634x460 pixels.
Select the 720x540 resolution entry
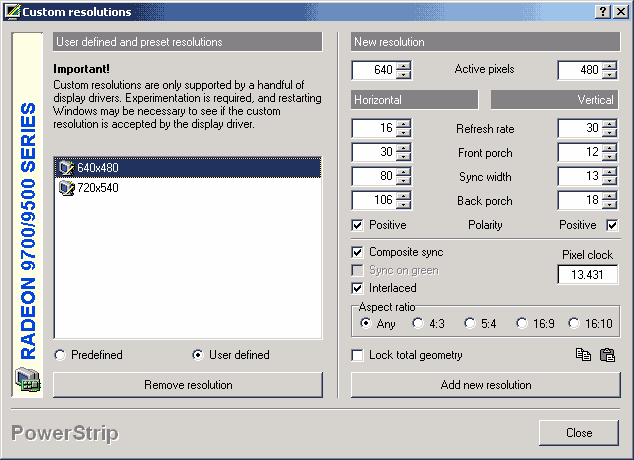[x=98, y=187]
